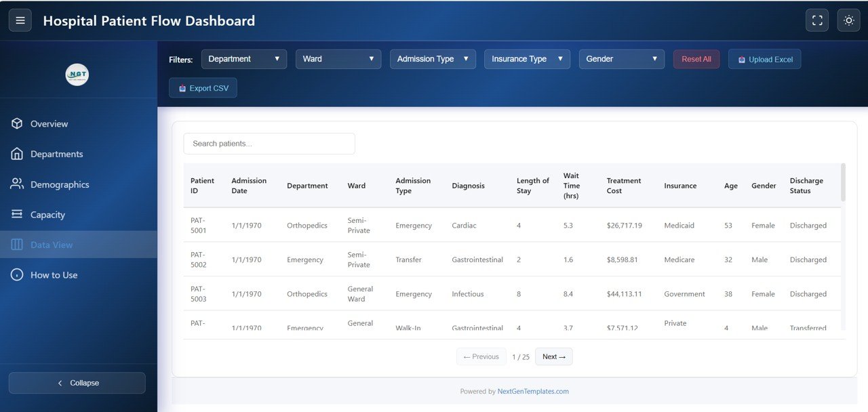
Task: Select the Departments sidebar icon
Action: [x=15, y=154]
